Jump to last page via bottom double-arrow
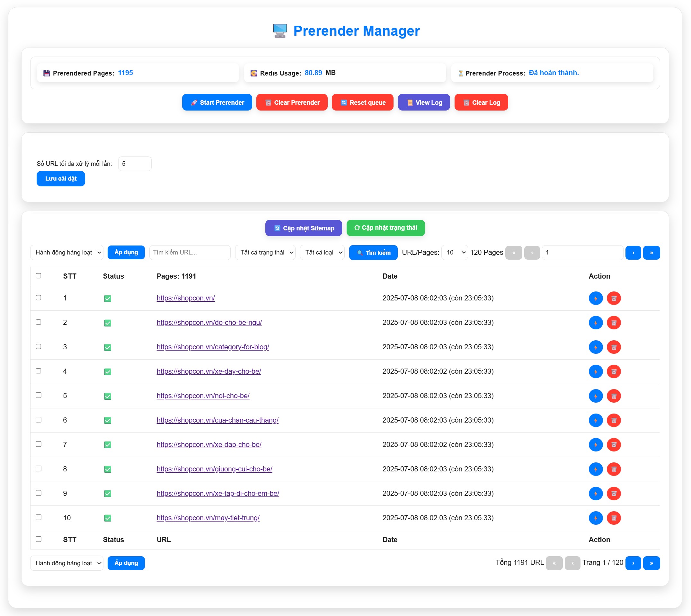 [x=651, y=563]
